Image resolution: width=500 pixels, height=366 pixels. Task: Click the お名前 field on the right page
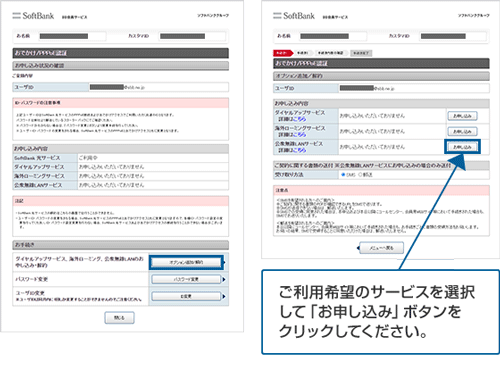(333, 36)
